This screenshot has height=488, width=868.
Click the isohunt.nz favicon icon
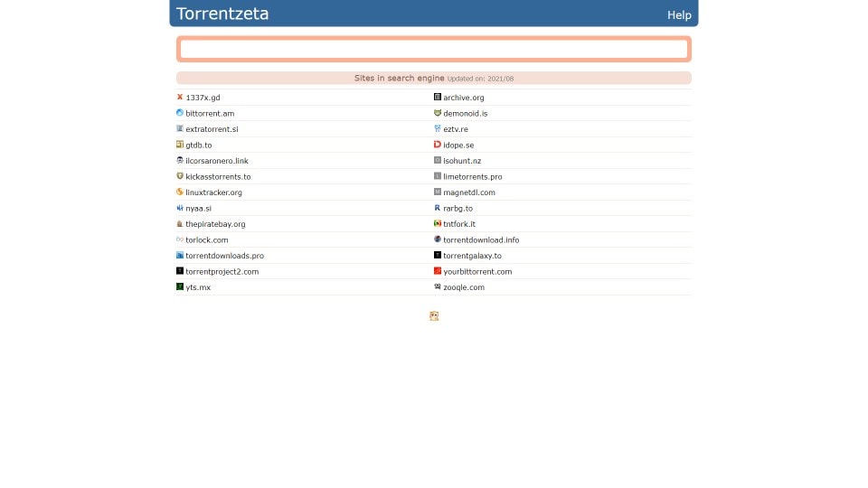pyautogui.click(x=438, y=161)
